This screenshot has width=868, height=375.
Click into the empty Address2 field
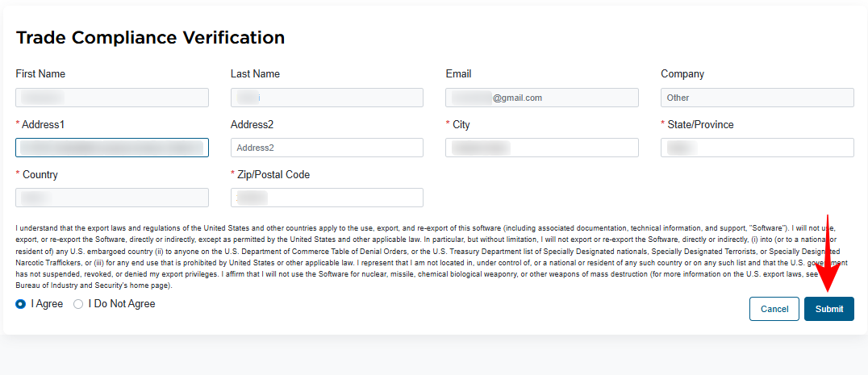pos(327,148)
